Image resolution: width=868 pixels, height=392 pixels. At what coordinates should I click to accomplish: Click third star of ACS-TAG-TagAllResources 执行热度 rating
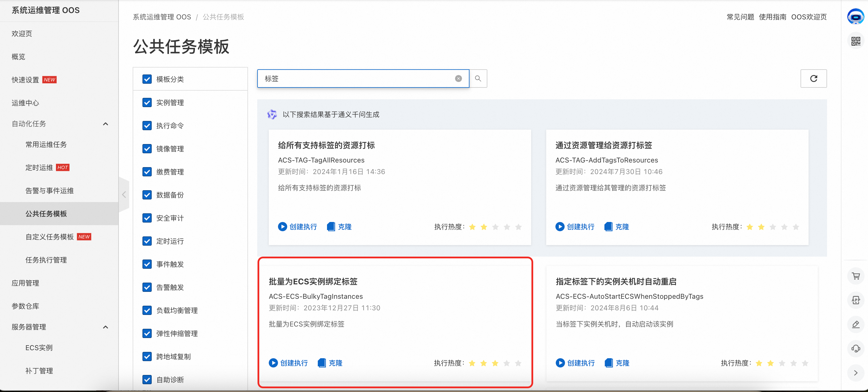(x=495, y=227)
